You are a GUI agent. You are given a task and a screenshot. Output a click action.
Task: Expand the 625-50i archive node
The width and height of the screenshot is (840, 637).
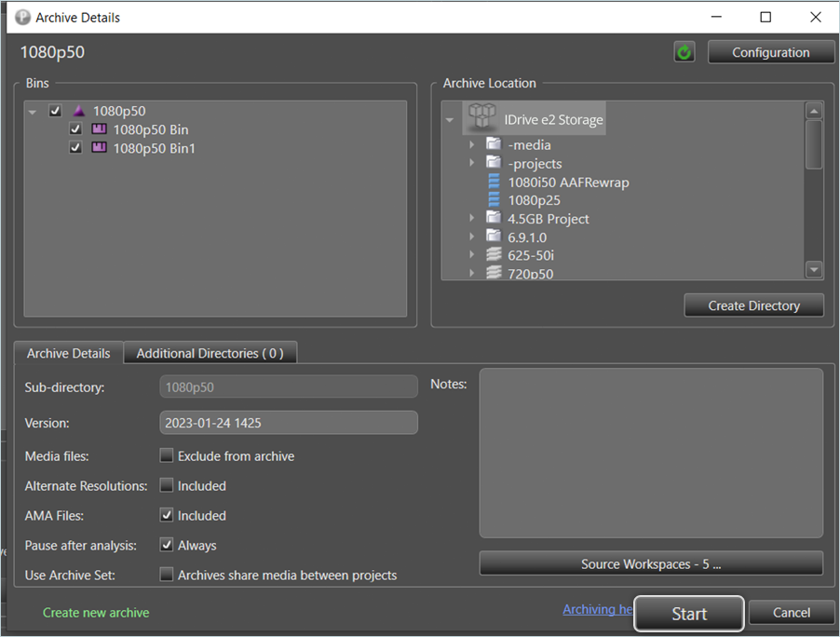tap(471, 254)
